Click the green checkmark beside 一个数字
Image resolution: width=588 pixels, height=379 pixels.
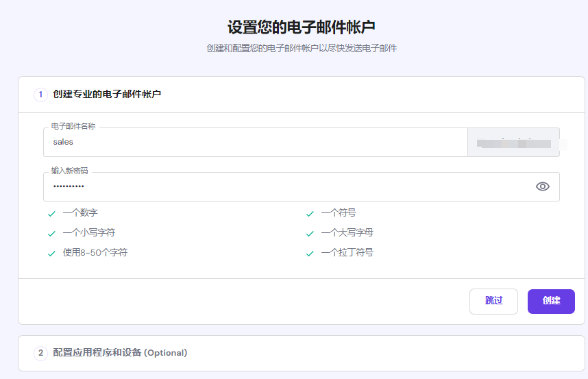pos(51,214)
